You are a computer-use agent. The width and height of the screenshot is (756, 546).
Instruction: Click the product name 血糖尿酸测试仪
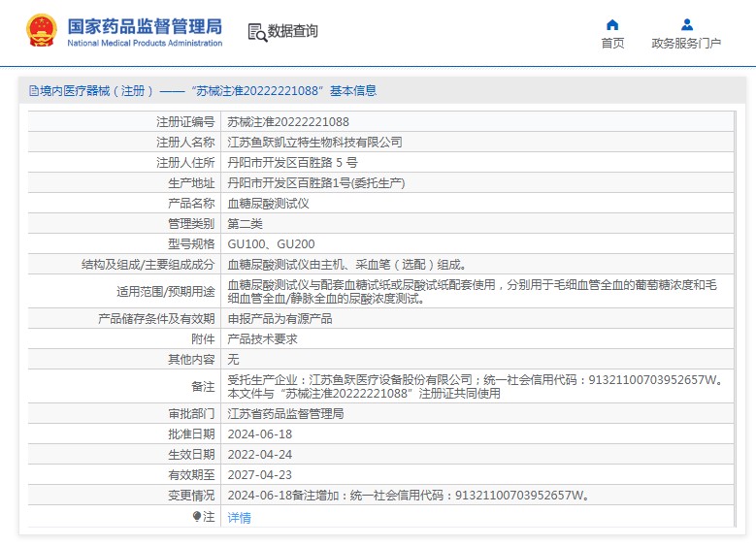[268, 204]
